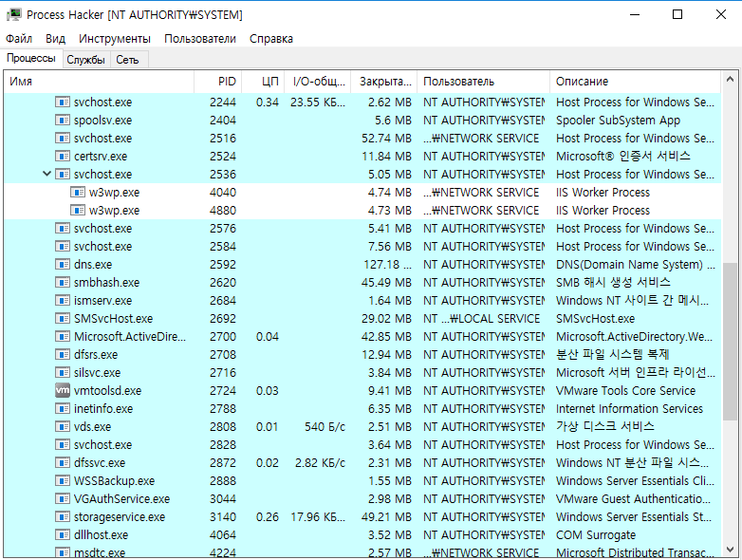Click the certsrv.exe process icon
This screenshot has height=560, width=742.
(63, 157)
